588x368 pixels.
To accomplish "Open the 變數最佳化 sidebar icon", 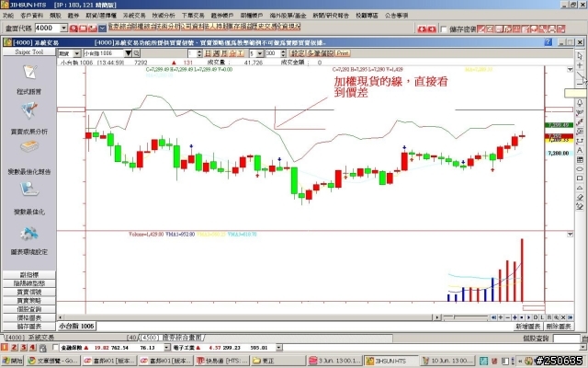I will (29, 189).
